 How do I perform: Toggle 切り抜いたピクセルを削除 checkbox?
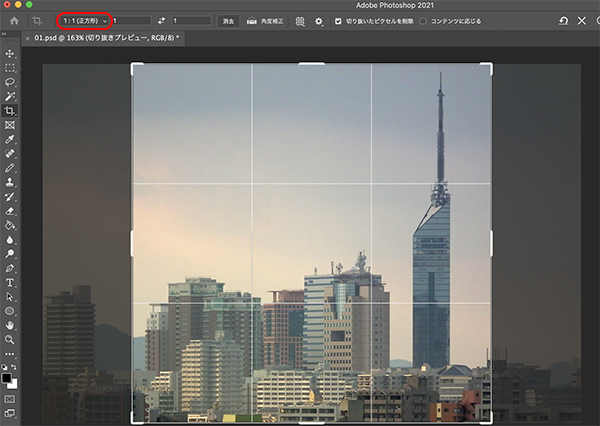coord(337,20)
